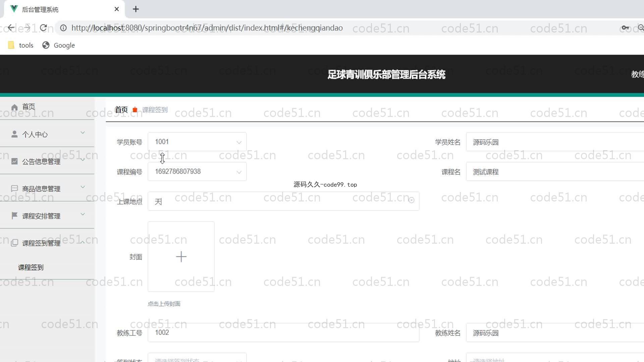This screenshot has height=362, width=644.
Task: Click the 学员姓名 field with 源码乐园
Action: pyautogui.click(x=555, y=142)
